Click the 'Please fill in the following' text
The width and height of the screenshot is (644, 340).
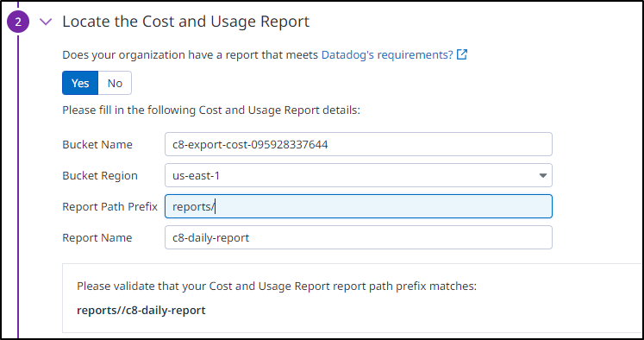[x=211, y=110]
